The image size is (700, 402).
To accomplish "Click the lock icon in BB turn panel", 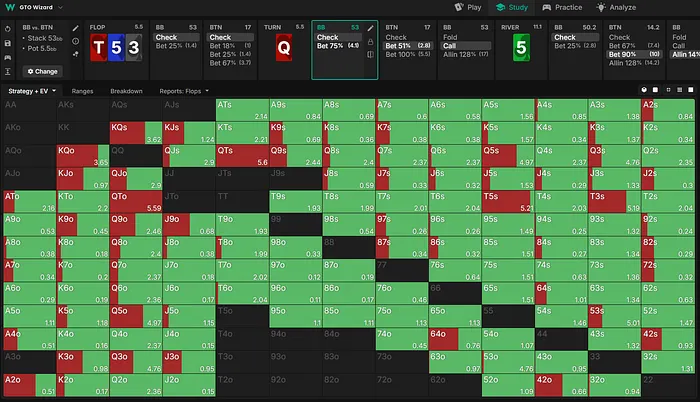I will point(370,41).
